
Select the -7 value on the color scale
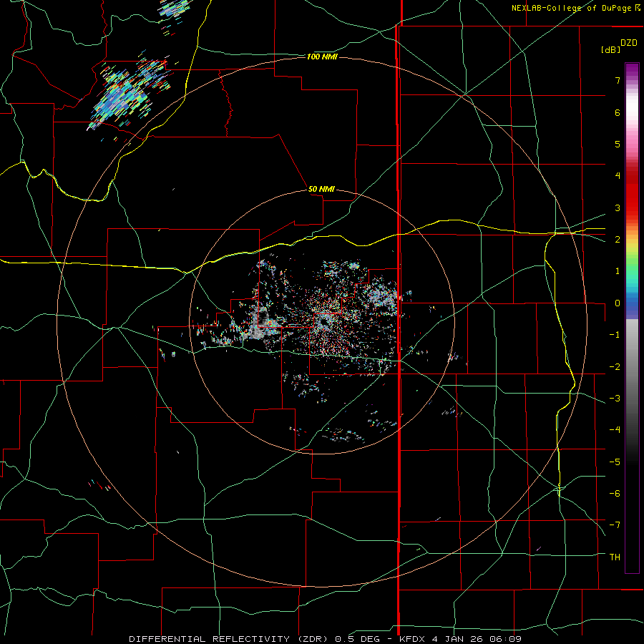click(x=615, y=525)
